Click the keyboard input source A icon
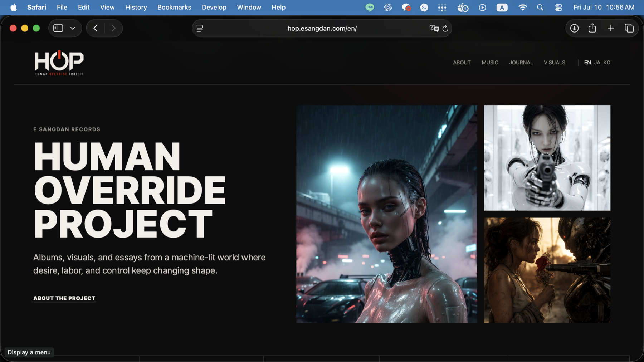The width and height of the screenshot is (644, 362). (502, 7)
